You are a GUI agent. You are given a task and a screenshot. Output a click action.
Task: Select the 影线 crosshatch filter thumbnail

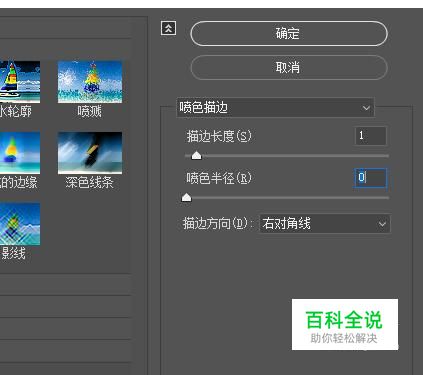(x=20, y=224)
